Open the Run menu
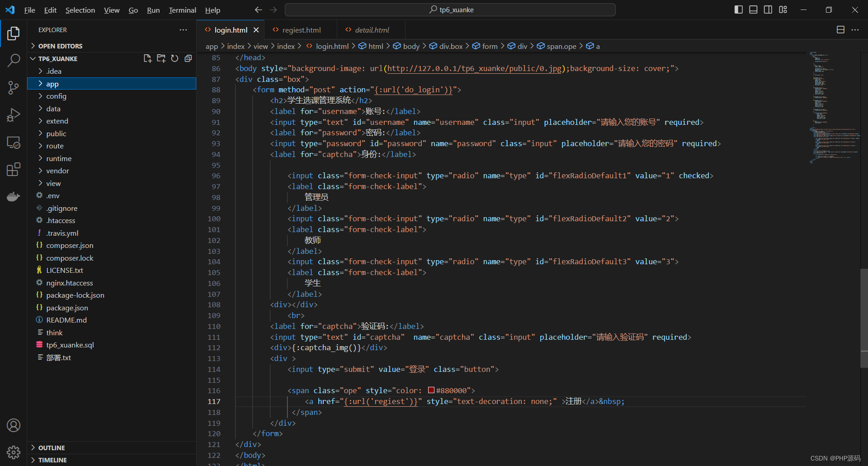Screen dimensions: 868x466 point(153,10)
